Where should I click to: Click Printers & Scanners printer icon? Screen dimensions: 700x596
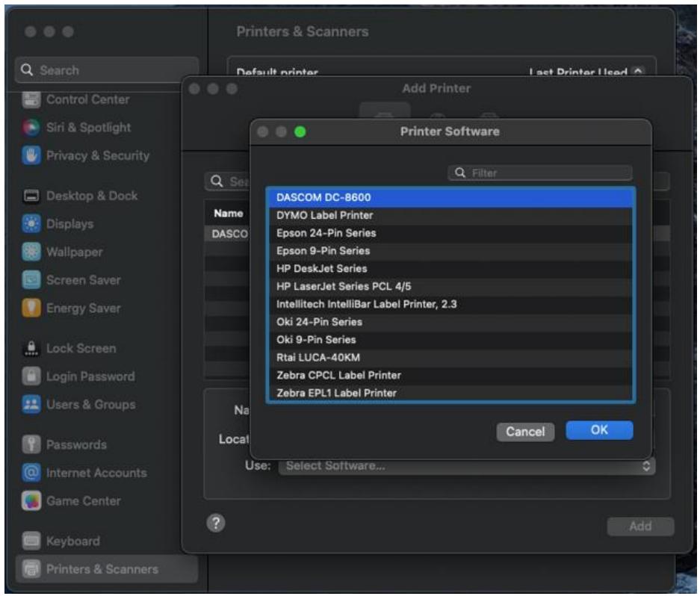(x=31, y=569)
